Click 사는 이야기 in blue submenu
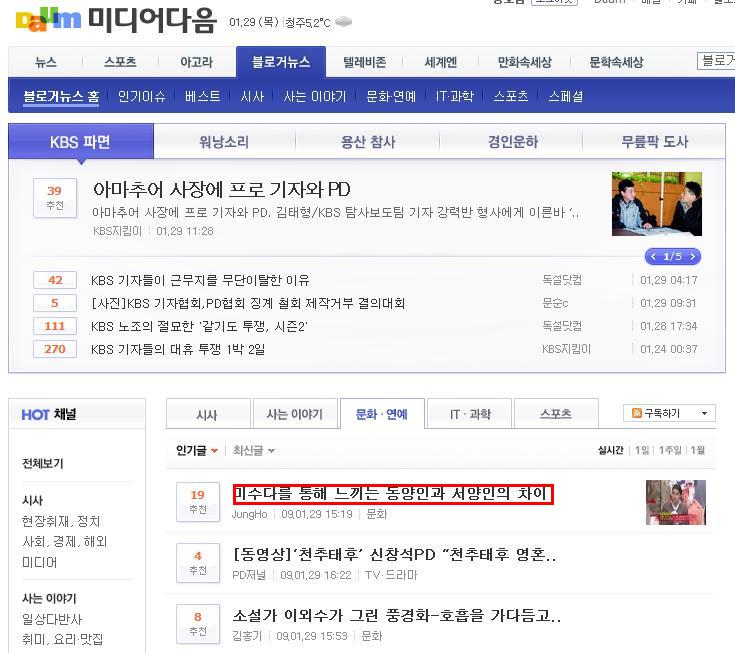This screenshot has height=653, width=735. [315, 97]
